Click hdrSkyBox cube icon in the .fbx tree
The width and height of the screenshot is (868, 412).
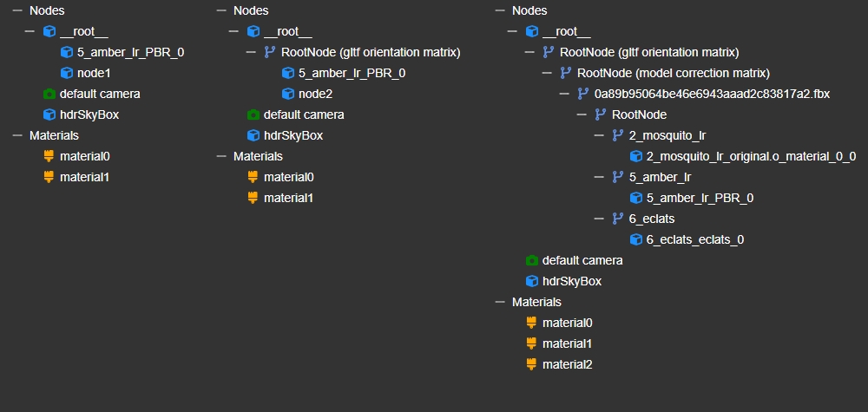tap(531, 281)
